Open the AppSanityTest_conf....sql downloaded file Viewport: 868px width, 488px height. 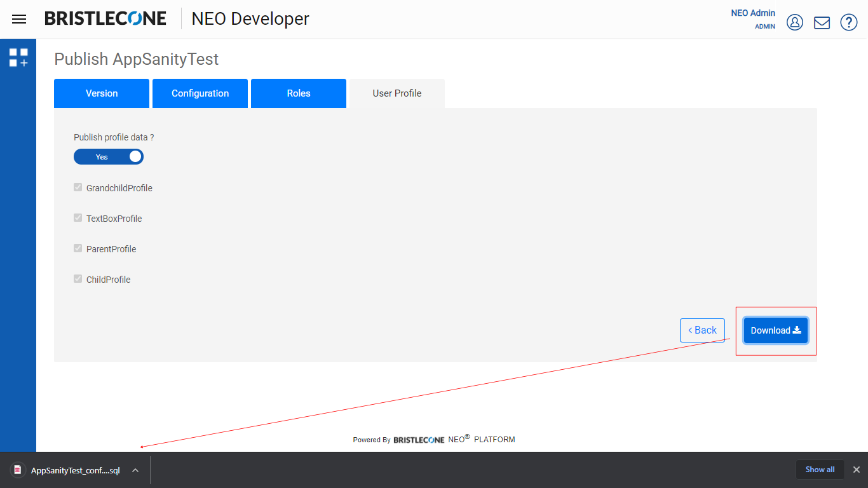point(75,470)
